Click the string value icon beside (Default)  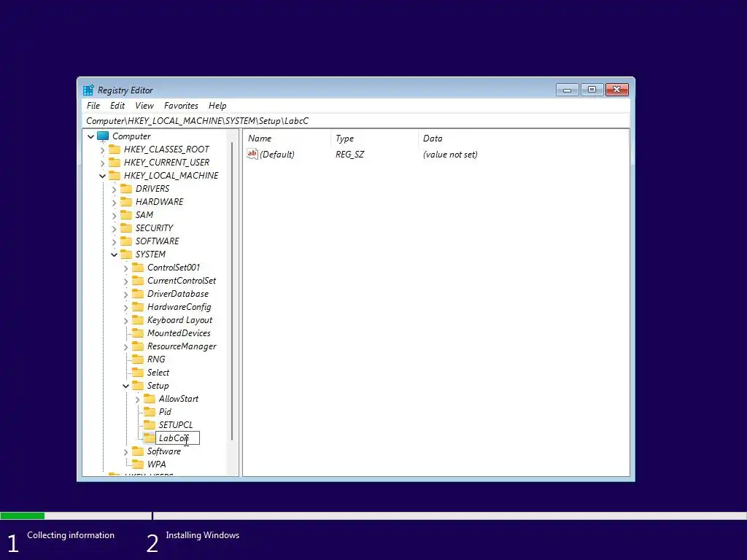click(252, 154)
